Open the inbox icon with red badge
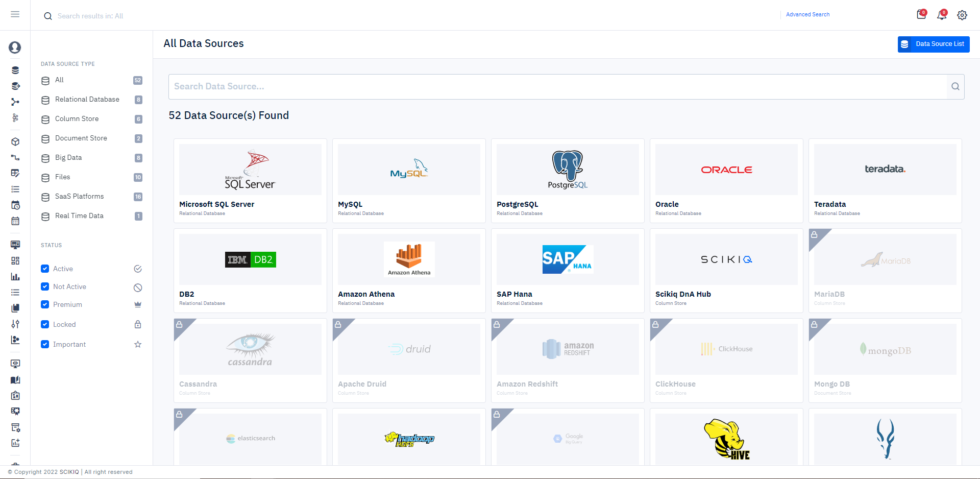 click(x=921, y=14)
